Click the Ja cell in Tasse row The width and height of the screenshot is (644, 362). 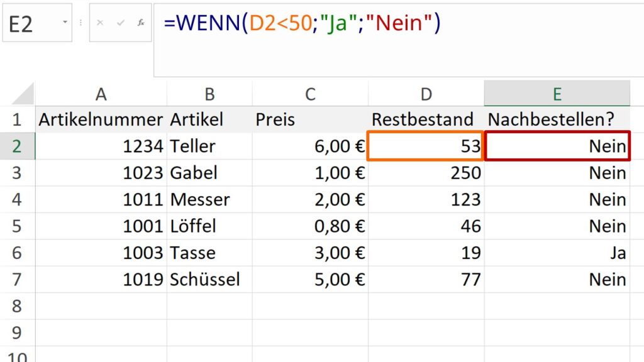coord(557,253)
